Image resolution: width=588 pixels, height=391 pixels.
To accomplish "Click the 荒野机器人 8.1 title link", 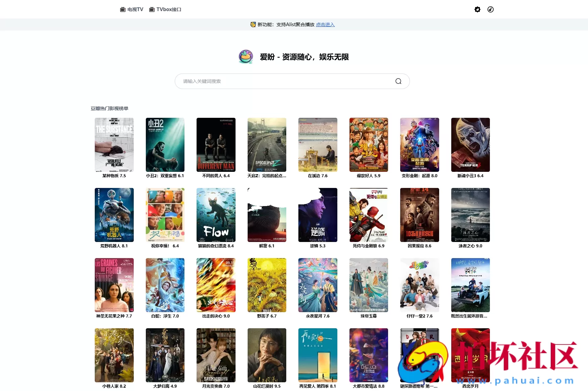I will (114, 246).
